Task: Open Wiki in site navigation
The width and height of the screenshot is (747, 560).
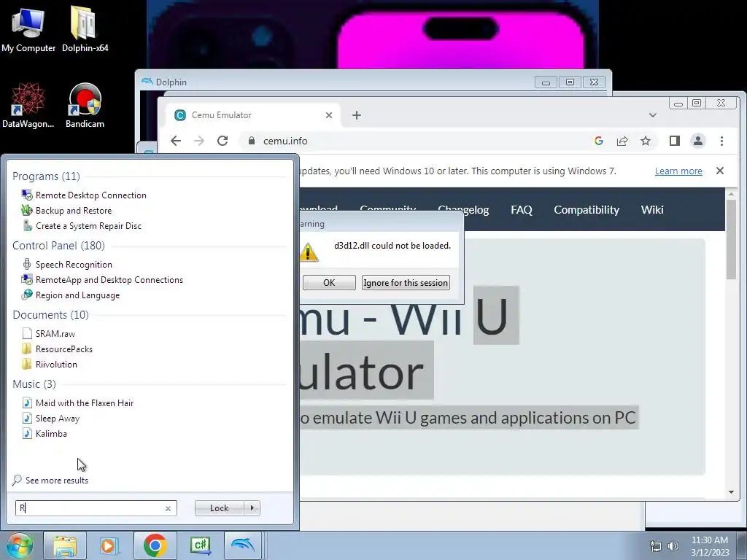Action: [652, 209]
